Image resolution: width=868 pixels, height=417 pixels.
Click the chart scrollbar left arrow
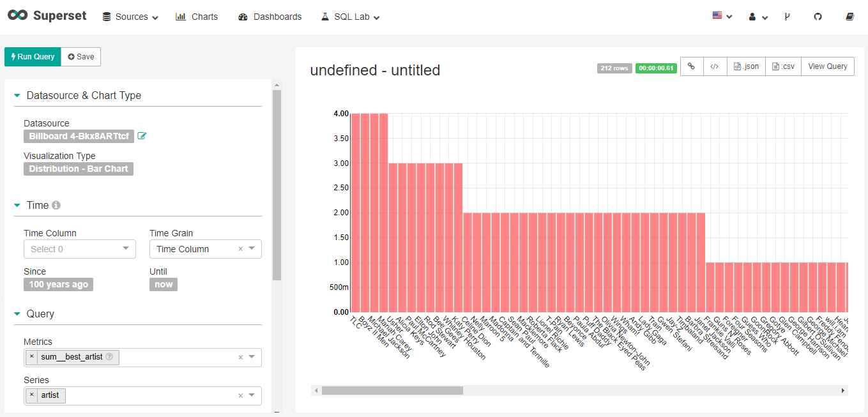pos(316,390)
